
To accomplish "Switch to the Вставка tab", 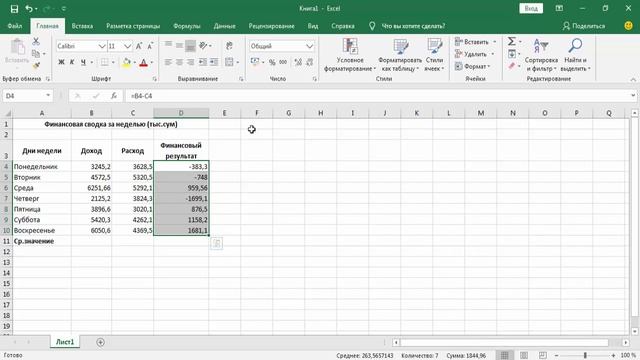I will point(82,26).
